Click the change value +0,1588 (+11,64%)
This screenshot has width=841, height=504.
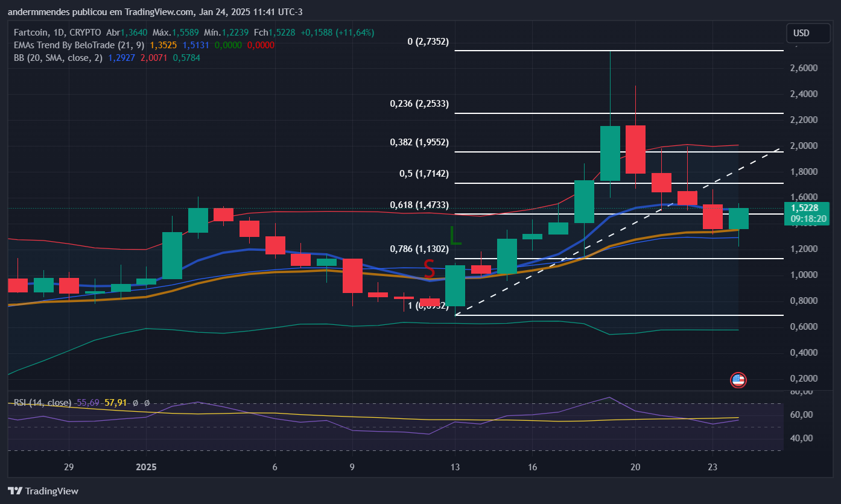point(338,33)
